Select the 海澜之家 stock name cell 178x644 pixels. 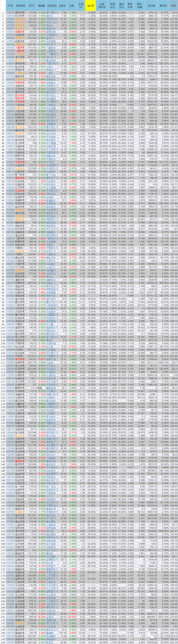pyautogui.click(x=52, y=394)
